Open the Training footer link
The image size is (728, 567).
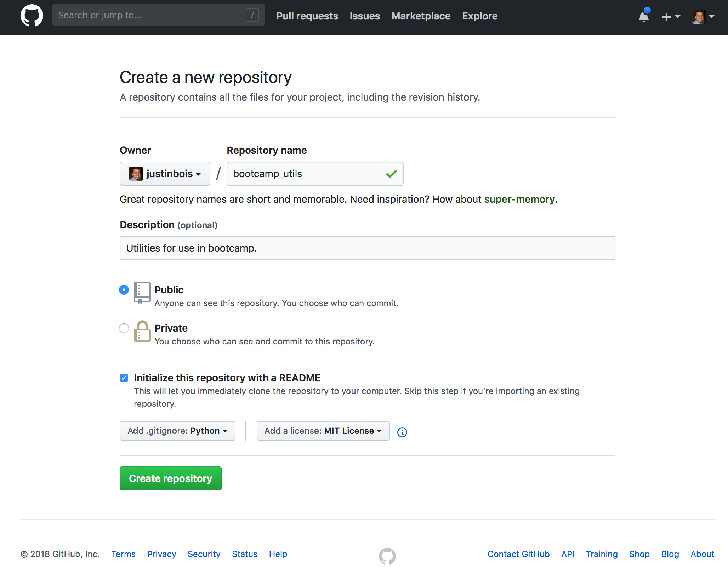click(x=602, y=554)
